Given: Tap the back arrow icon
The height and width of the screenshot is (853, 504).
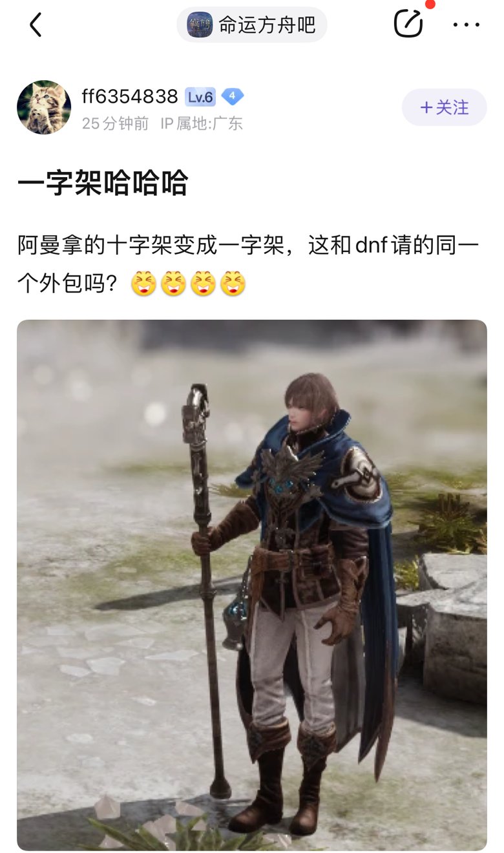Looking at the screenshot, I should click(x=36, y=25).
